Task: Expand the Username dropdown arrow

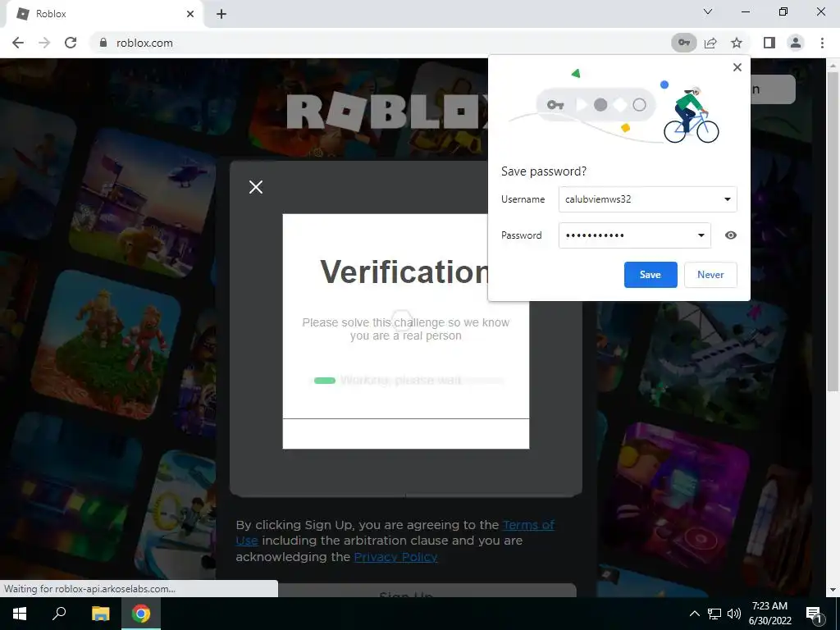Action: 727,199
